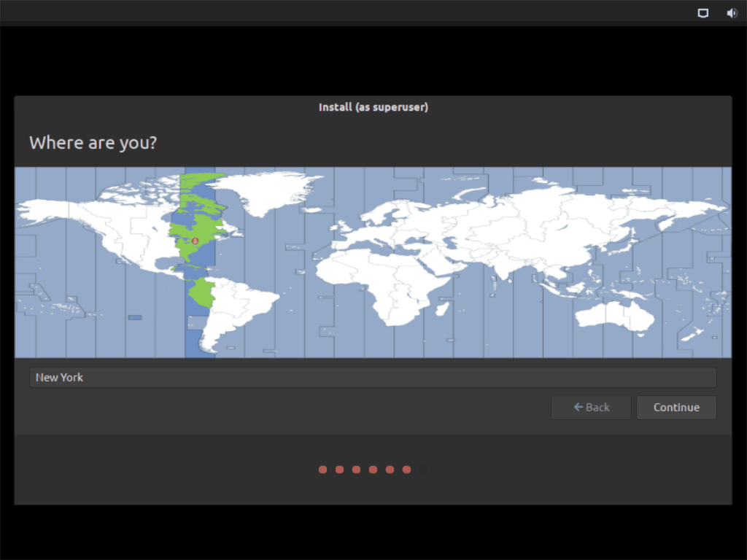
Task: Click the first red progress dot
Action: click(322, 470)
